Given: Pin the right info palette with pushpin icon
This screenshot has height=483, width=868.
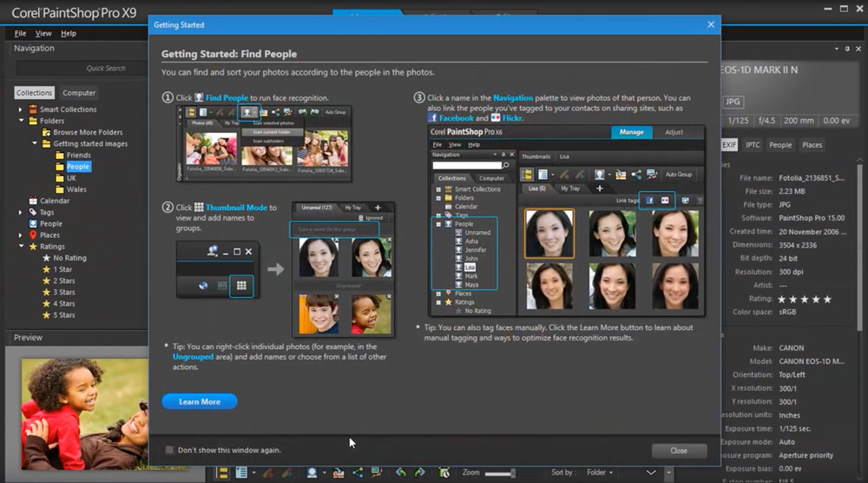Looking at the screenshot, I should (x=847, y=49).
